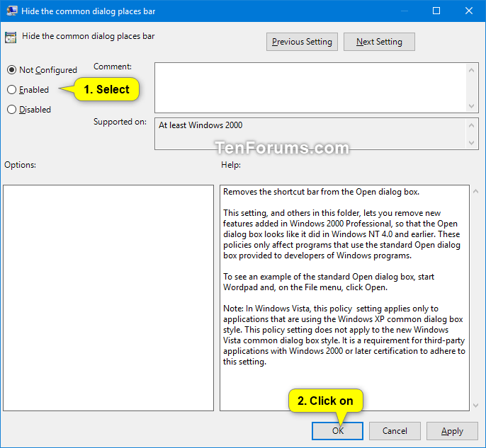Click 'Removes the shortcut bar' help text
486x448 pixels.
tap(321, 192)
